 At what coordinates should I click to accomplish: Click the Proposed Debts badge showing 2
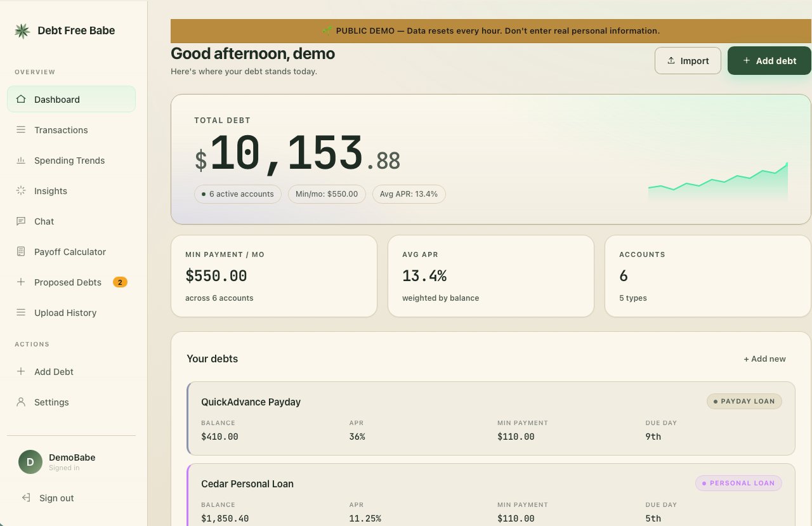120,282
